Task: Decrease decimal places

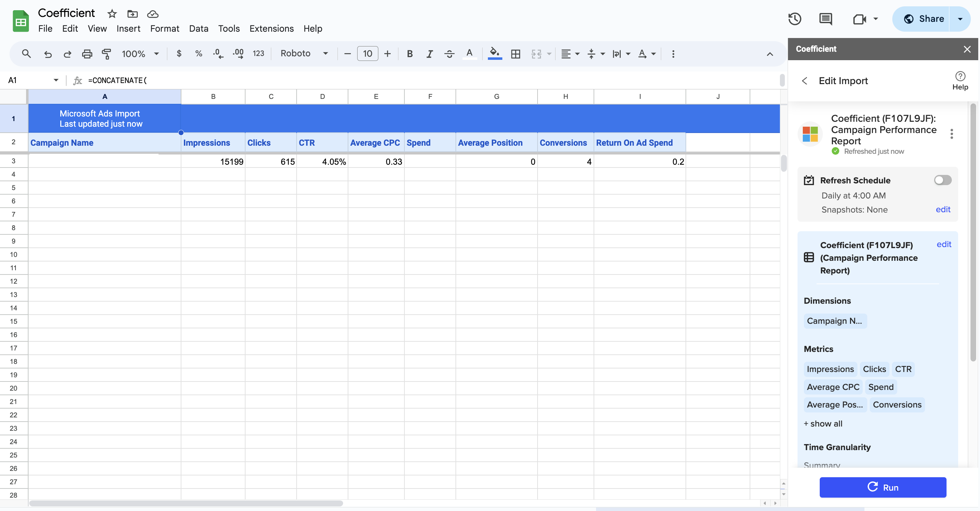Action: tap(218, 53)
